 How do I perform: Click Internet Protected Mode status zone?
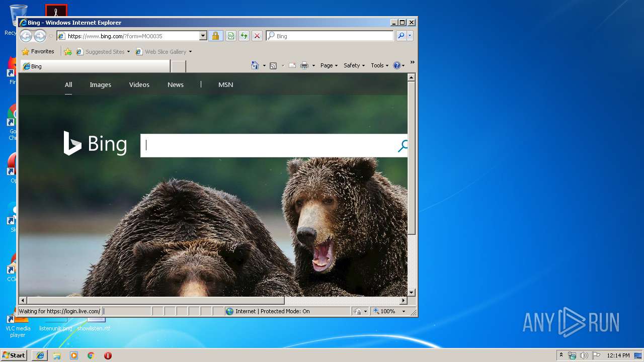click(287, 311)
